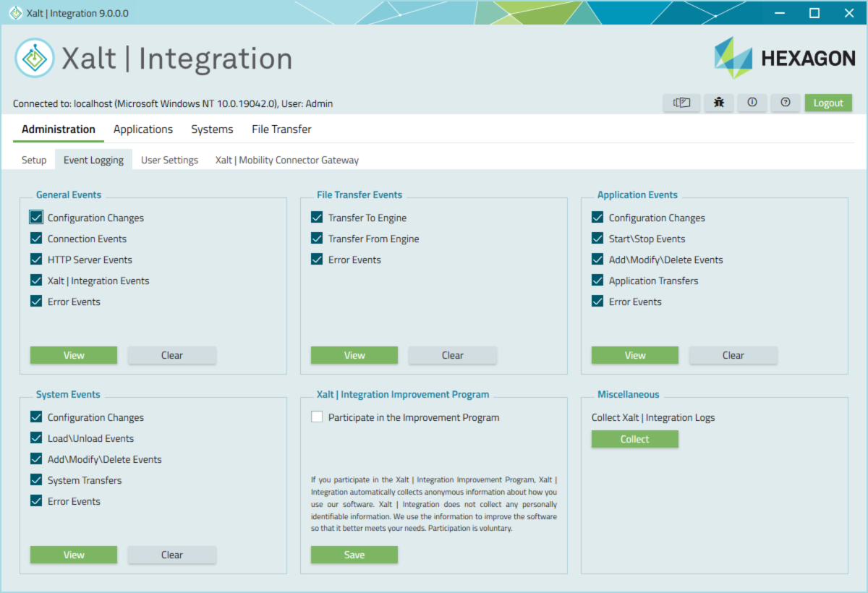Screen dimensions: 868x593
Task: Collect Xalt Integration logs
Action: 635,439
